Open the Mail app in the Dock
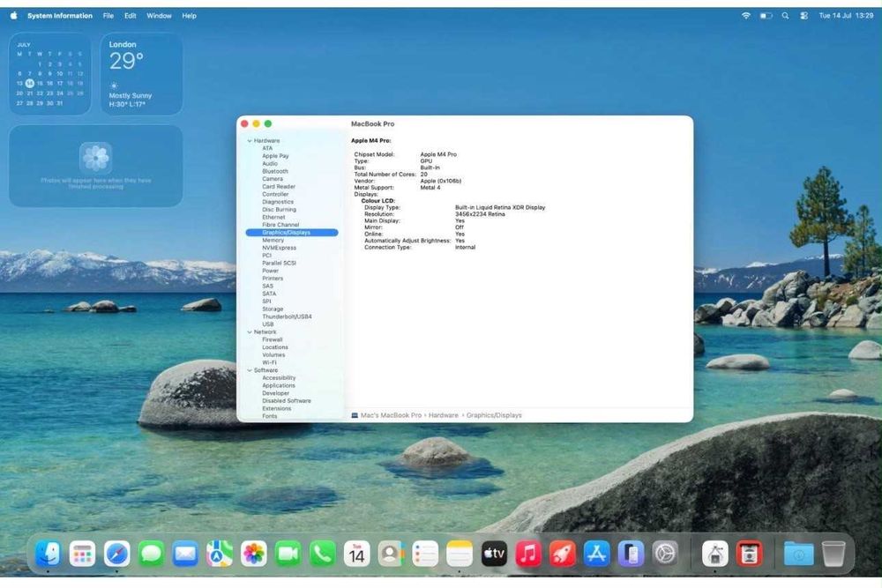882x588 pixels. 185,554
